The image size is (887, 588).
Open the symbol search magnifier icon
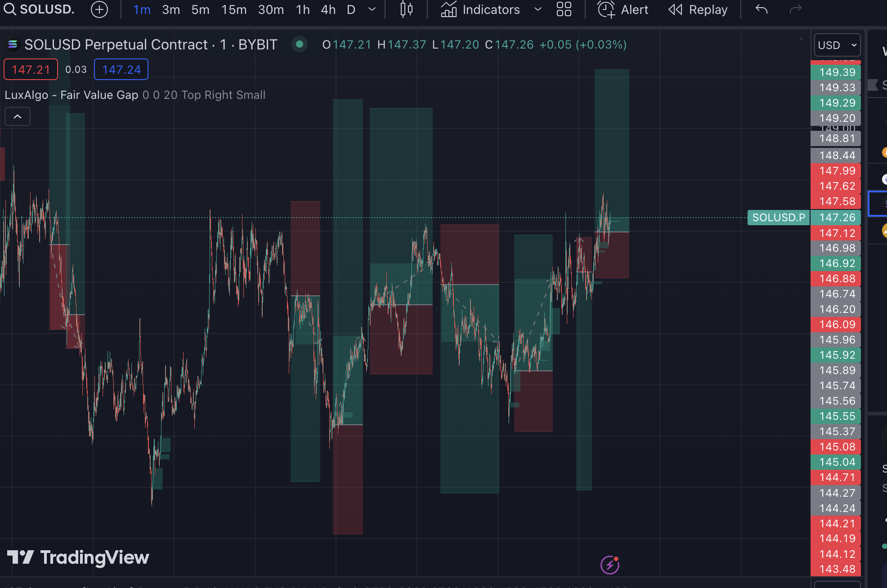click(10, 9)
